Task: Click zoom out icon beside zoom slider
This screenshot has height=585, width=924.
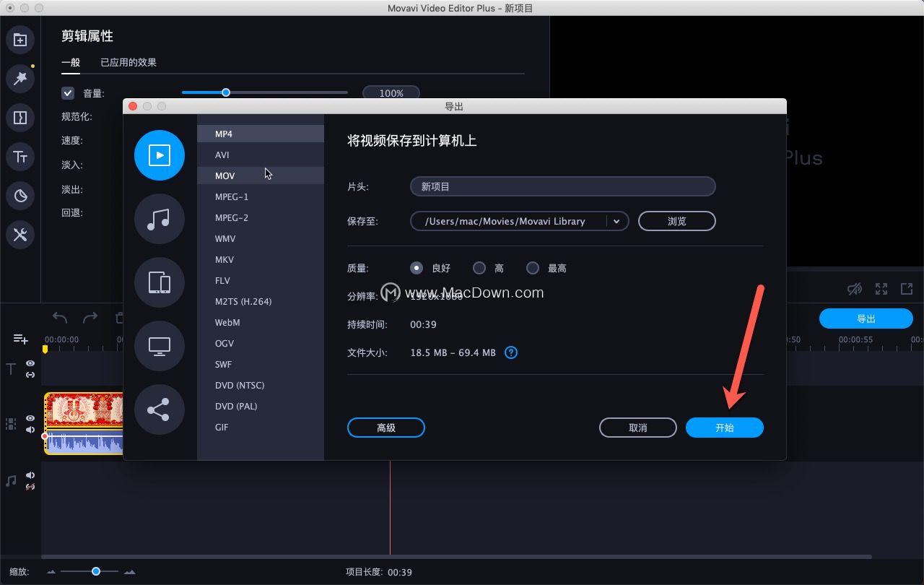Action: pos(51,572)
